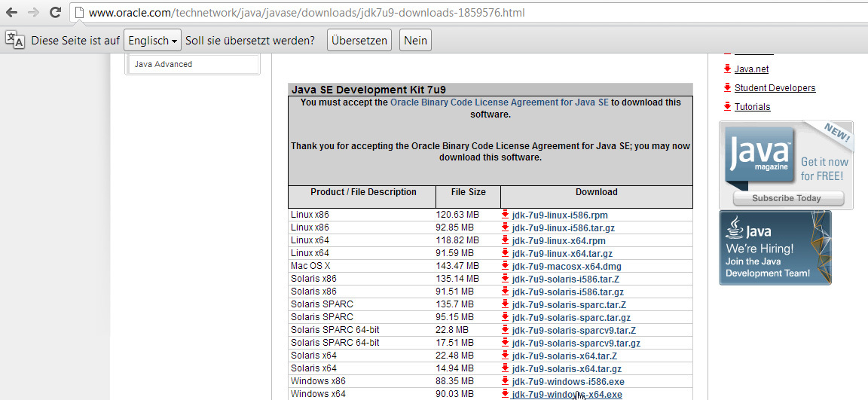Screen dimensions: 868x400
Task: Click the Java magazine logo image
Action: [759, 154]
